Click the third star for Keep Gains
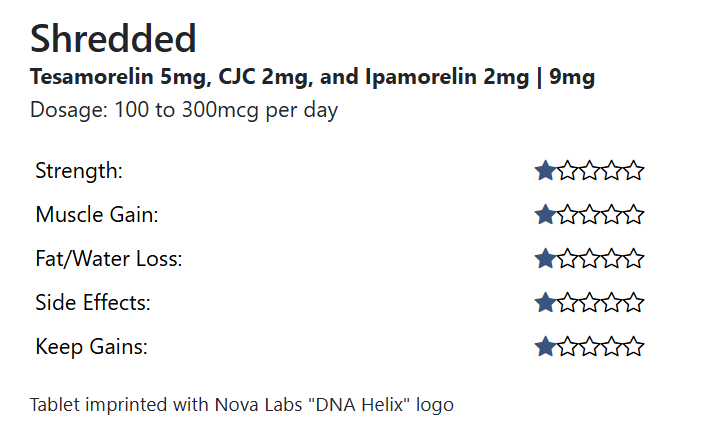Viewport: 723px width, 446px height. click(x=590, y=347)
